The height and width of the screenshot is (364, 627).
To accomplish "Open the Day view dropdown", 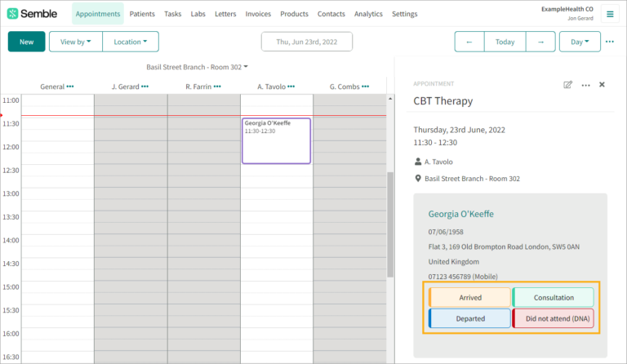I will [580, 42].
